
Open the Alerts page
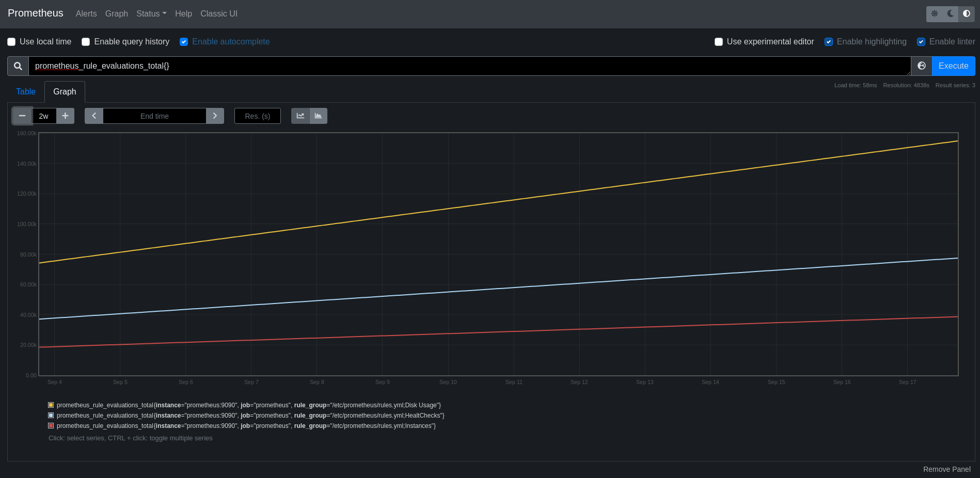pyautogui.click(x=86, y=14)
